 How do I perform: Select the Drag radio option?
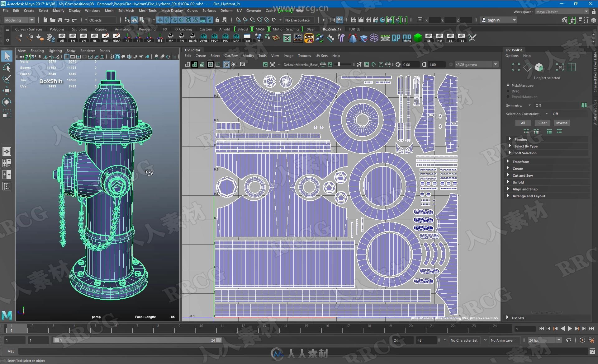click(508, 91)
